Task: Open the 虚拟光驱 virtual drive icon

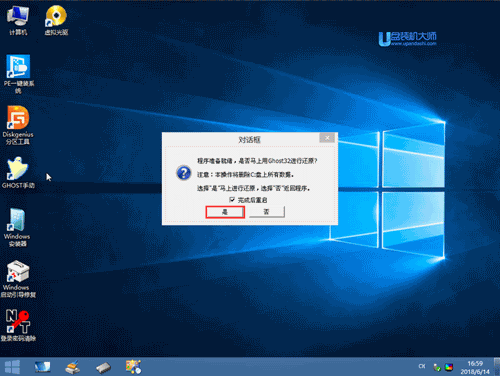Action: [56, 20]
